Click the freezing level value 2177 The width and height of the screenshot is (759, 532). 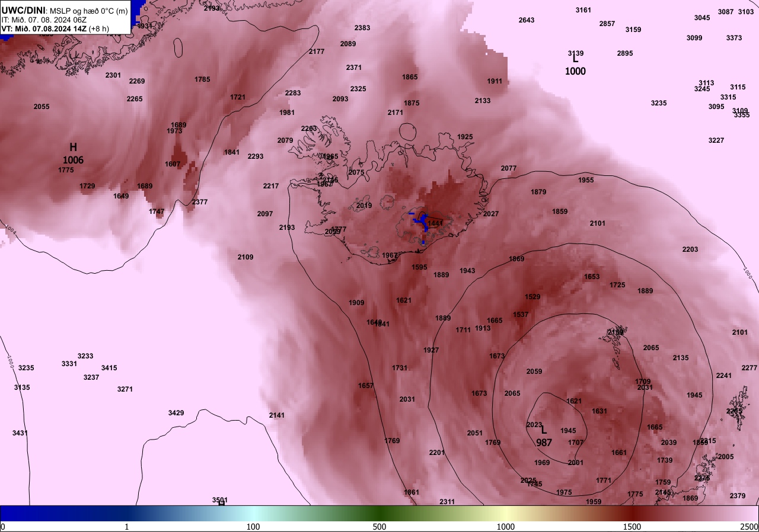317,52
